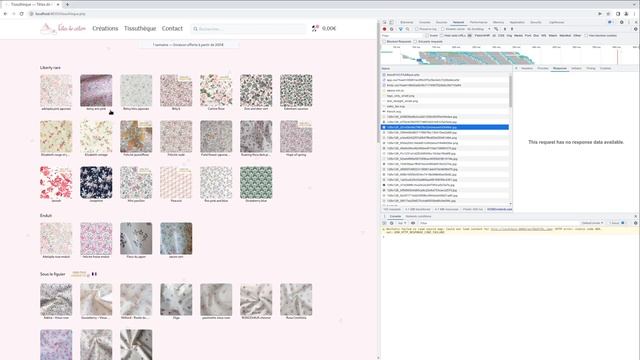The width and height of the screenshot is (640, 360).
Task: Open the network conditions icon
Action: click(x=496, y=29)
